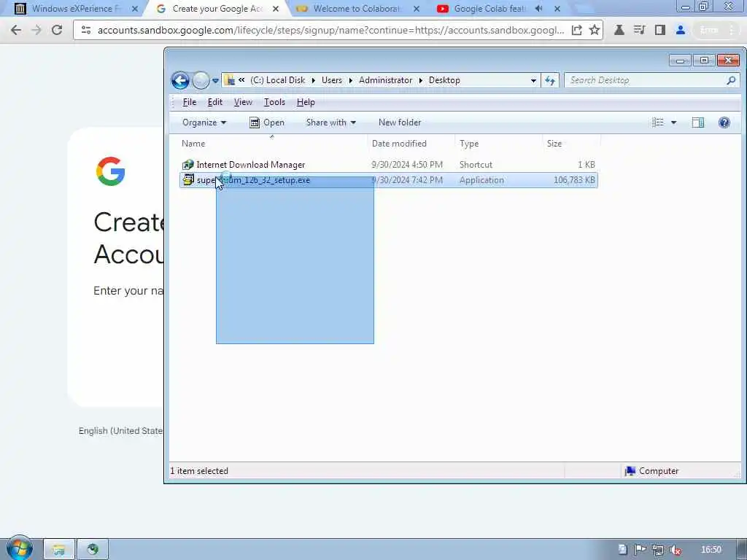
Task: Click the share page icon in the address bar
Action: (x=576, y=30)
